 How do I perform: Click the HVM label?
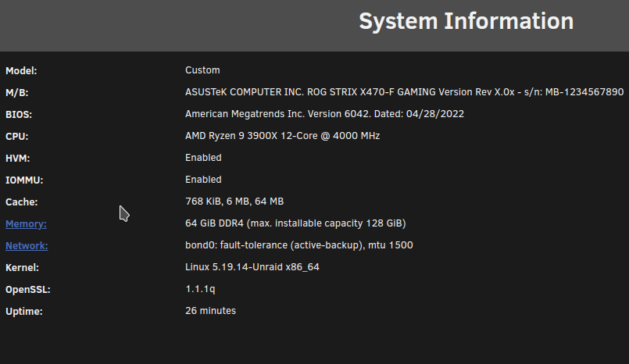click(x=18, y=159)
